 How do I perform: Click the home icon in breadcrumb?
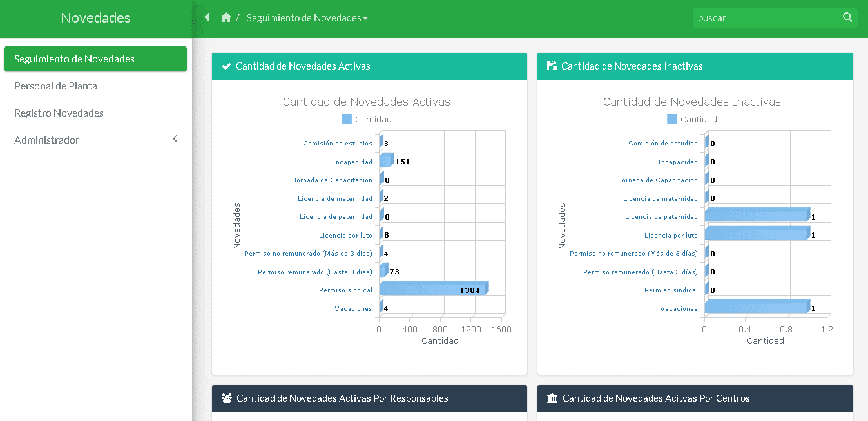[226, 17]
